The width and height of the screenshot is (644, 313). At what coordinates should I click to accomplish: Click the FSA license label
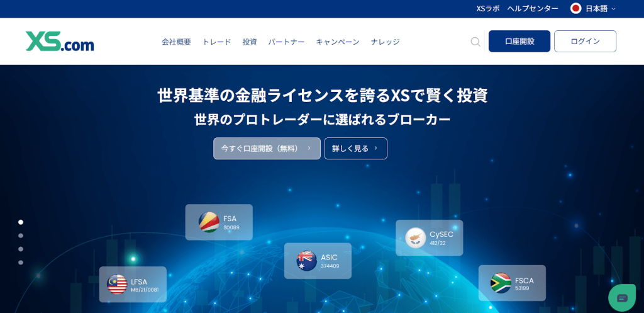click(230, 219)
